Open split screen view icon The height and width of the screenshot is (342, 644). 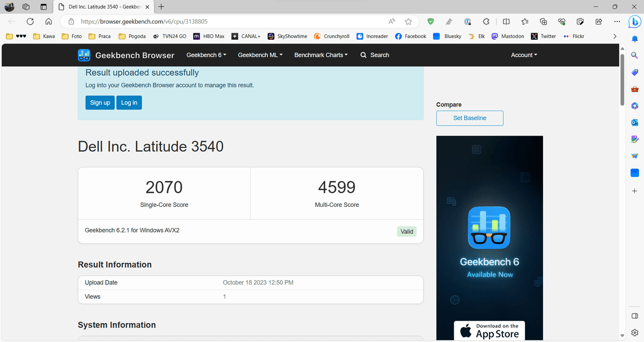[506, 21]
